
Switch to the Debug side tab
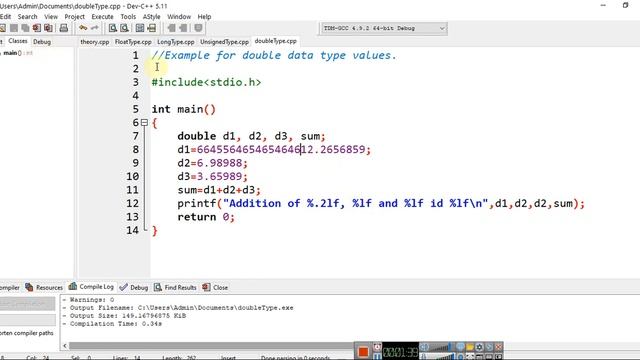point(42,42)
